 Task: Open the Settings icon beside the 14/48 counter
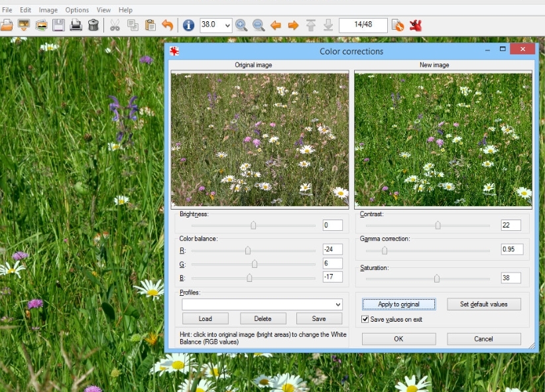[x=398, y=25]
